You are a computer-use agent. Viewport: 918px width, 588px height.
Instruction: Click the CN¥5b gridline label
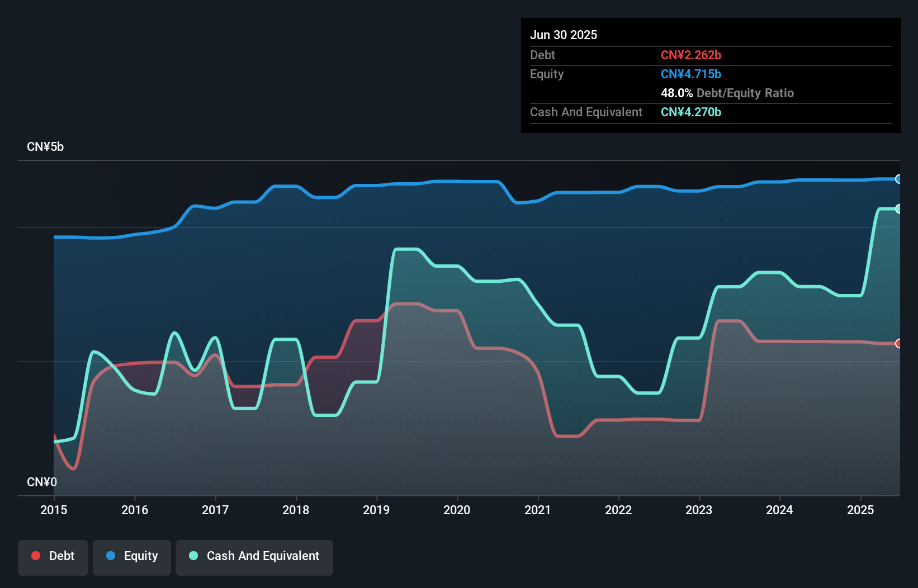tap(46, 146)
